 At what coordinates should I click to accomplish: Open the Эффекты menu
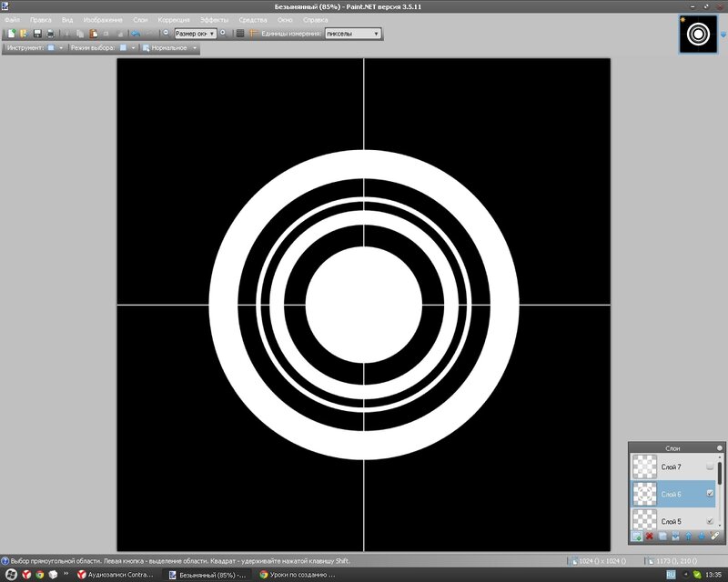pyautogui.click(x=215, y=19)
